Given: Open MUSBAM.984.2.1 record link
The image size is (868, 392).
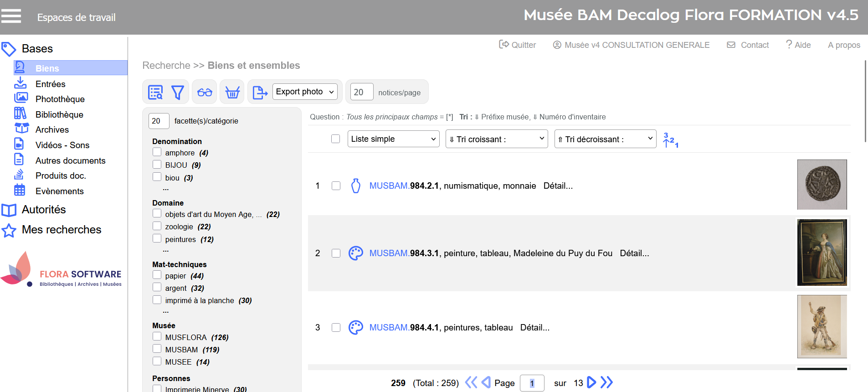Looking at the screenshot, I should 404,186.
